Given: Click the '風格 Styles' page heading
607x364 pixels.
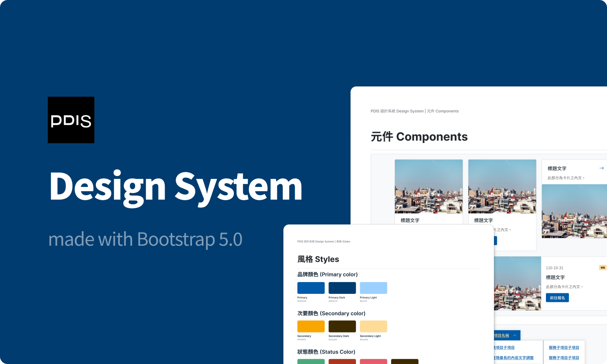Looking at the screenshot, I should point(318,259).
